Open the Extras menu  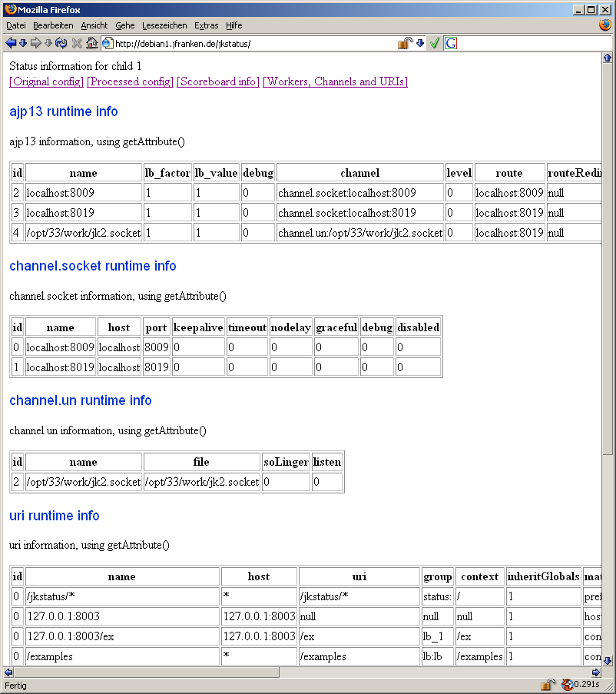pyautogui.click(x=207, y=25)
